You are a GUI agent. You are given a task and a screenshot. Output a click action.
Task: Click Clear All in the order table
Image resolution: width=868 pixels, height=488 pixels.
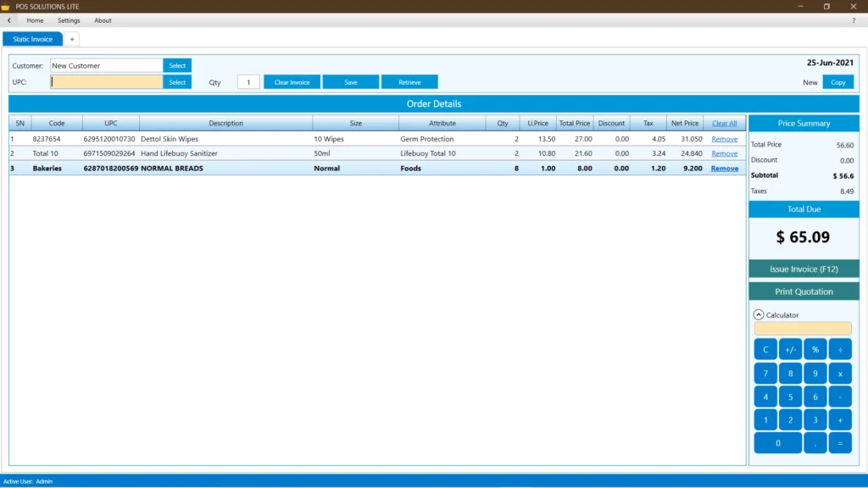tap(723, 122)
